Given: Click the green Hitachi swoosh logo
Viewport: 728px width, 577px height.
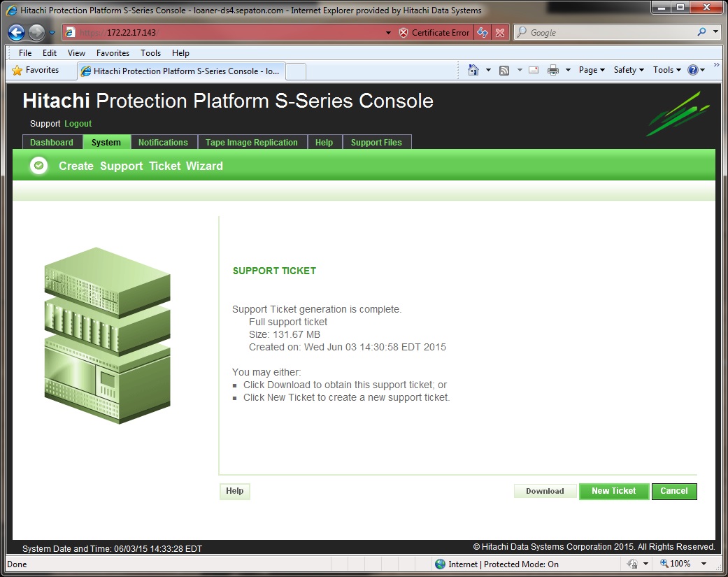Looking at the screenshot, I should pos(678,114).
